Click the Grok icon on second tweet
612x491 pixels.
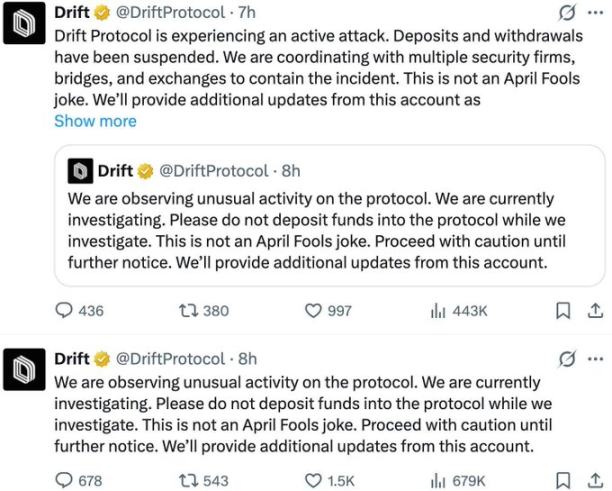[x=568, y=358]
